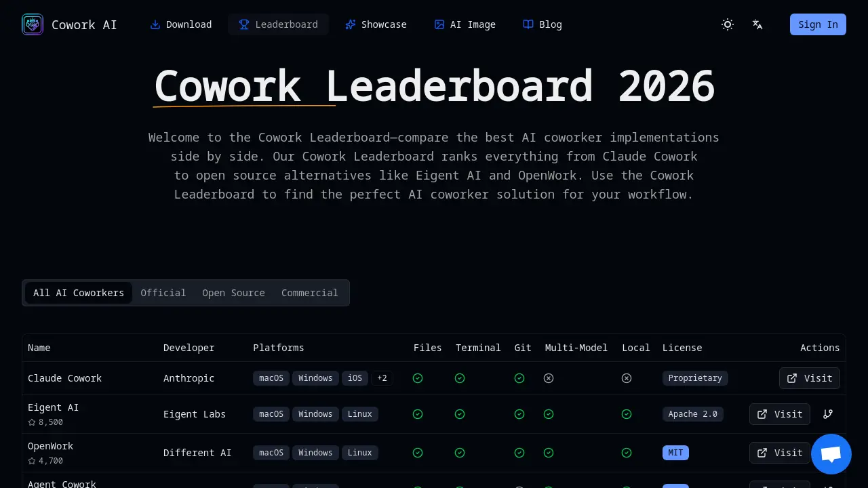Viewport: 868px width, 488px height.
Task: Visit the OpenWork site
Action: [x=780, y=453]
